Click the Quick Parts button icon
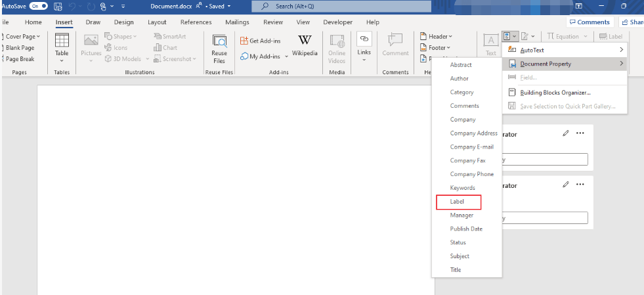Screen dimensions: 644x295 click(507, 37)
